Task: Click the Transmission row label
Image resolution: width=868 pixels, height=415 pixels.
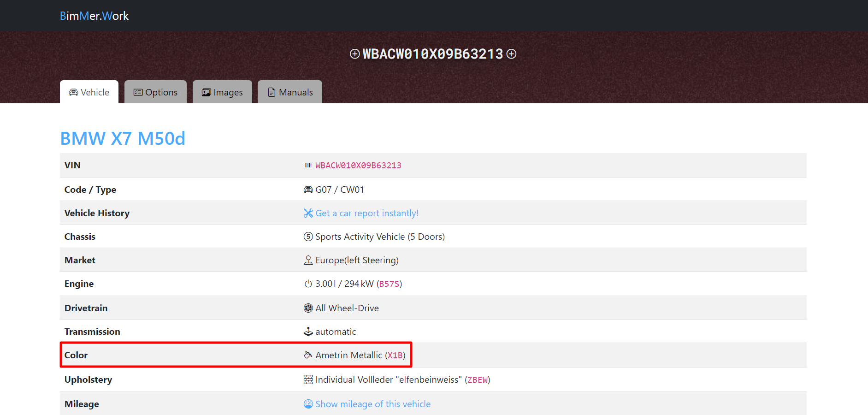Action: coord(92,332)
